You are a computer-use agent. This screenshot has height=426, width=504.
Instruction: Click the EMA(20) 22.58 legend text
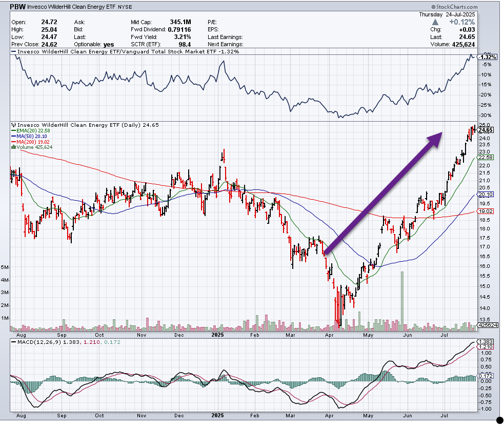33,131
